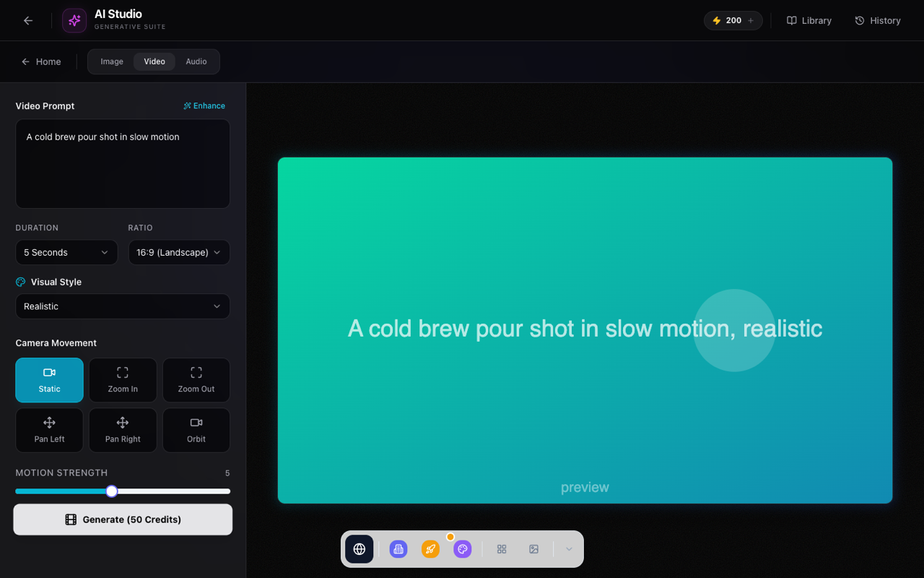
Task: Click the Motion Strength value 5
Action: coord(227,473)
